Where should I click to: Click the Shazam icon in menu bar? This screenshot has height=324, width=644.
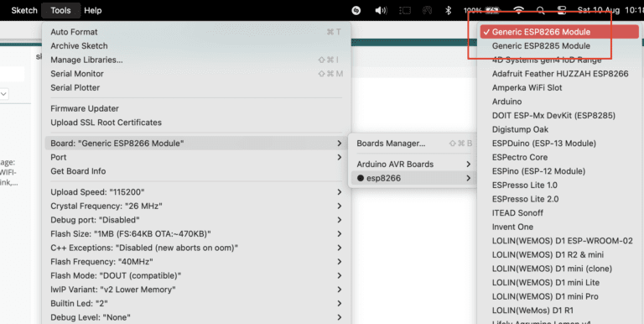click(356, 10)
